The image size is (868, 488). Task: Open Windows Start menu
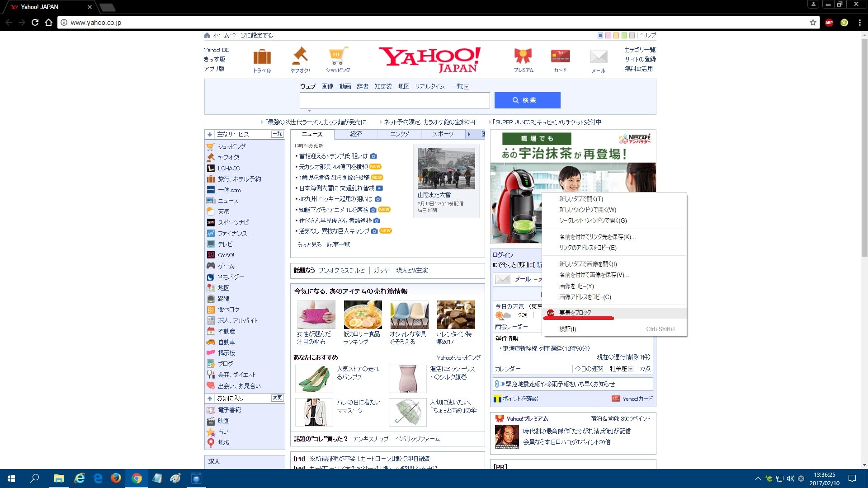pyautogui.click(x=11, y=478)
